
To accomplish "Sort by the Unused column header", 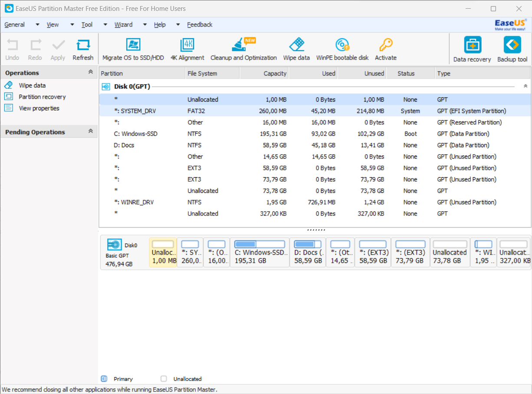I will tap(362, 73).
